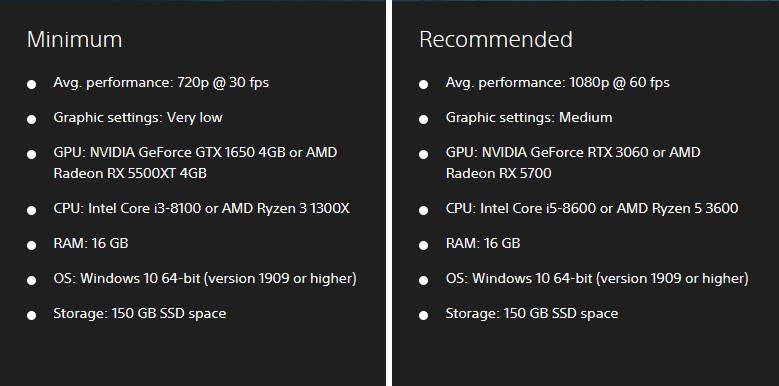Click bullet beside RTX 3060 GPU entry
This screenshot has width=779, height=386.
[x=423, y=154]
